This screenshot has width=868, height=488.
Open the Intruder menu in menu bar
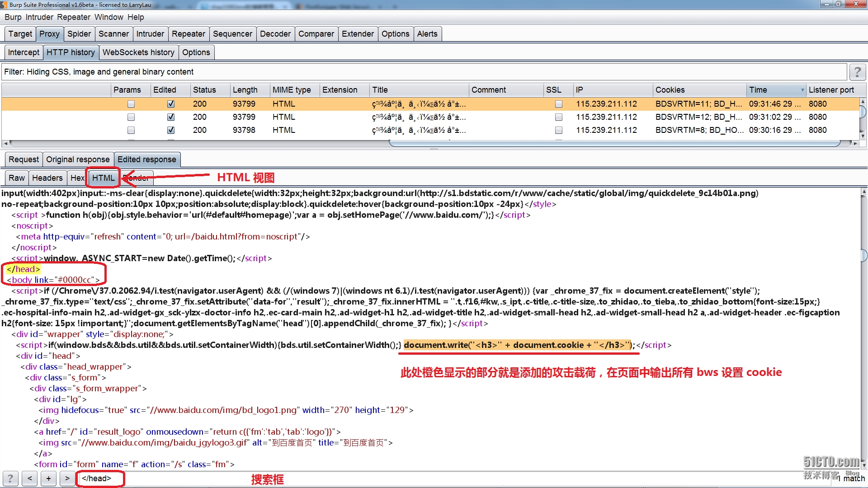tap(39, 17)
